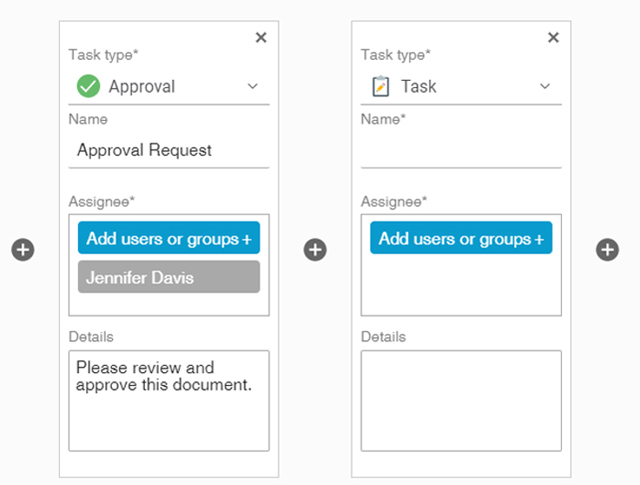Expand the Approval task type chevron

[253, 87]
